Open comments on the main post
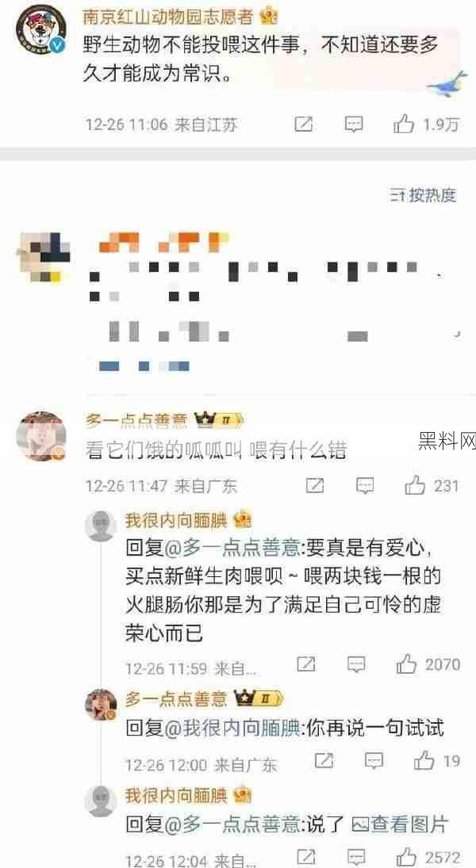Image resolution: width=476 pixels, height=868 pixels. (x=354, y=124)
